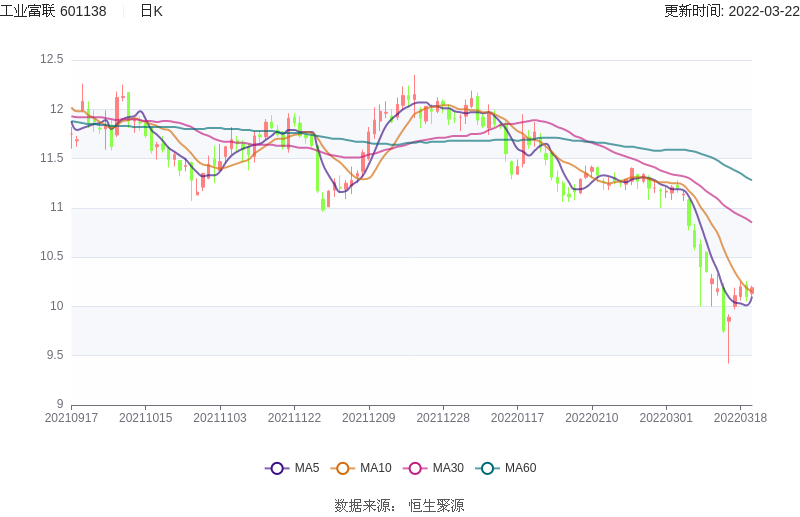Toggle the MA10 series via its label
This screenshot has width=800, height=517.
[x=376, y=468]
